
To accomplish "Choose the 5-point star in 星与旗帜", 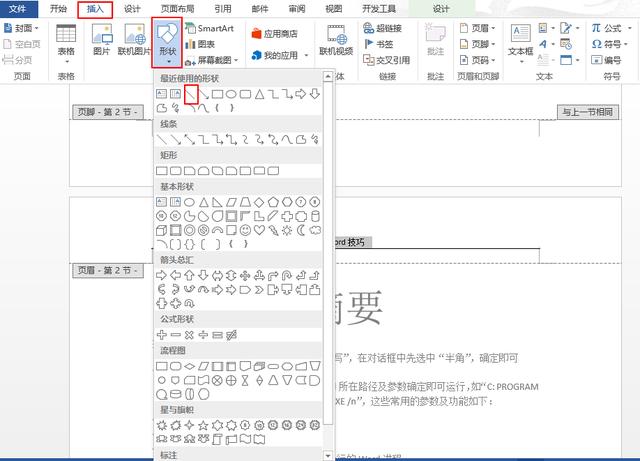I will (203, 425).
